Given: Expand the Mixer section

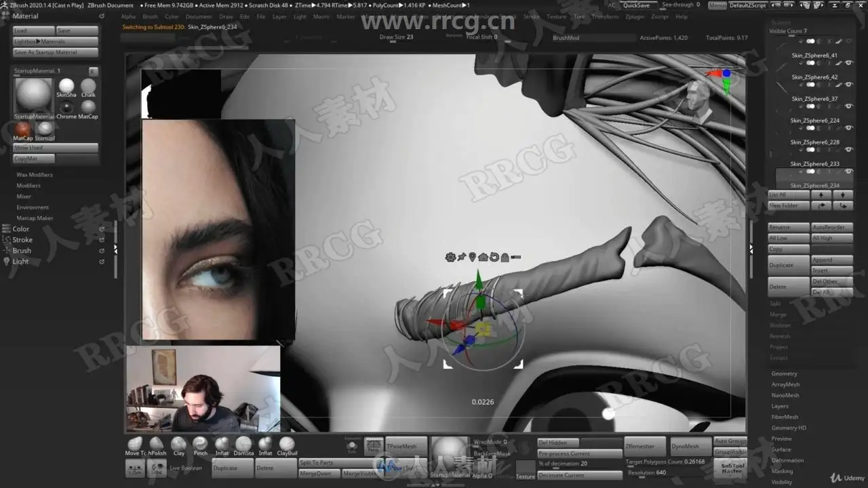Looking at the screenshot, I should pos(24,197).
